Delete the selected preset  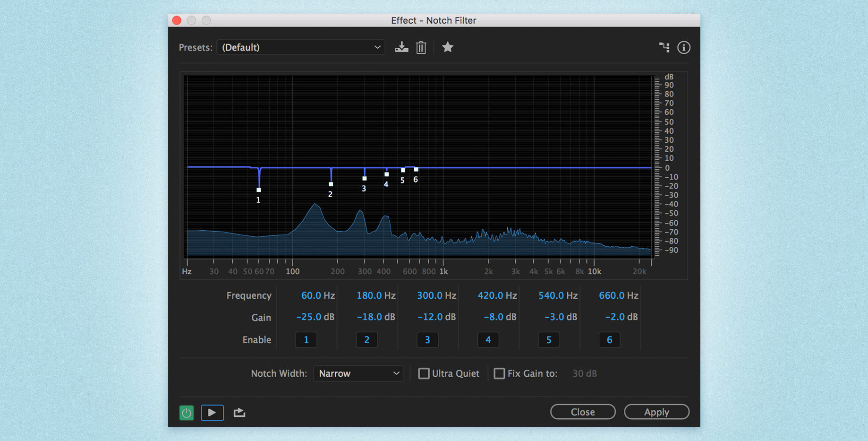421,47
